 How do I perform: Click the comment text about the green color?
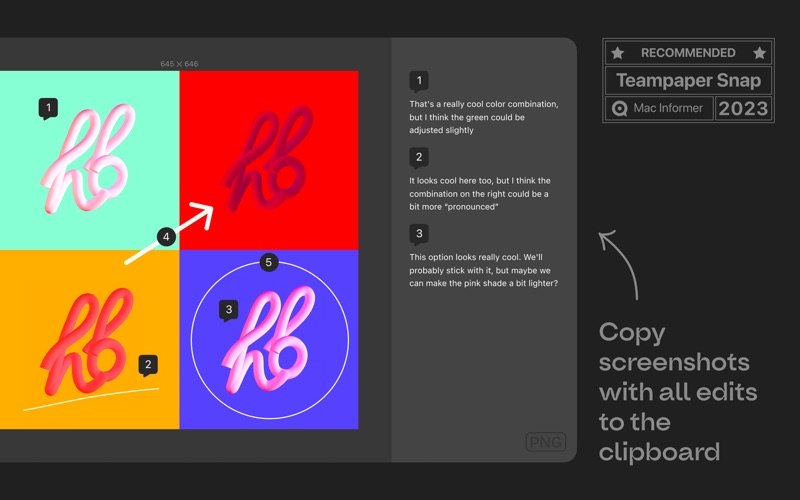click(x=484, y=117)
